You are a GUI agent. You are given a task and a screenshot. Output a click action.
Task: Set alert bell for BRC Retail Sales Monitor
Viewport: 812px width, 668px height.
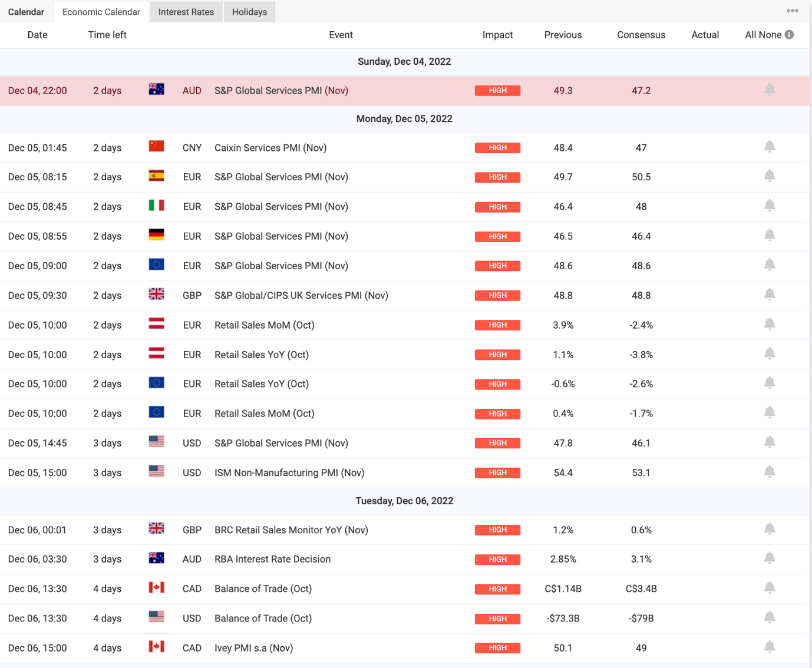[770, 530]
